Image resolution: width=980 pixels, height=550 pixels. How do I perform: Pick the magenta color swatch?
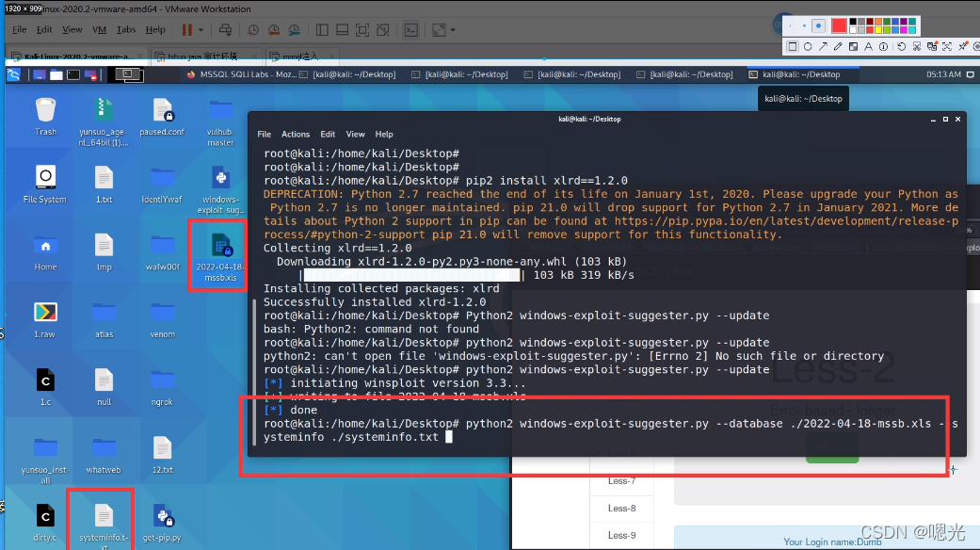pyautogui.click(x=904, y=30)
